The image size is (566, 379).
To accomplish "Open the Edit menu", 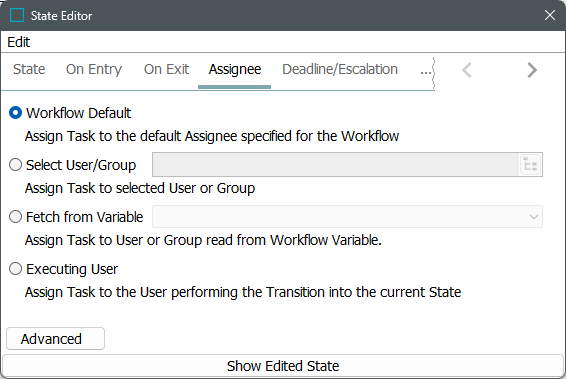I will pos(19,42).
